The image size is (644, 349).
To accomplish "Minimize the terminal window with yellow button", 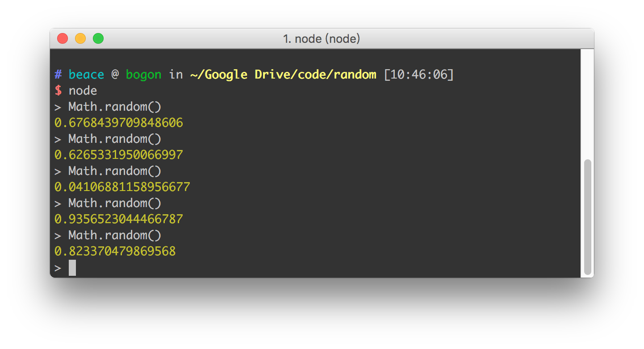I will tap(80, 39).
